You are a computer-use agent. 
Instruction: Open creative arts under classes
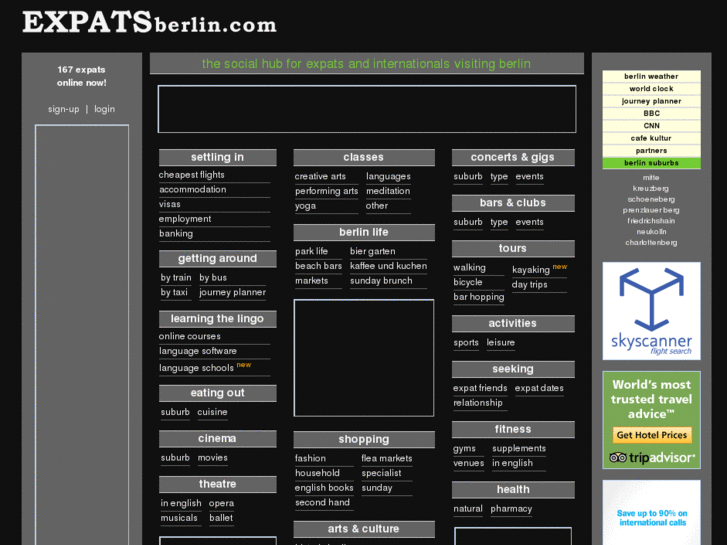(320, 176)
